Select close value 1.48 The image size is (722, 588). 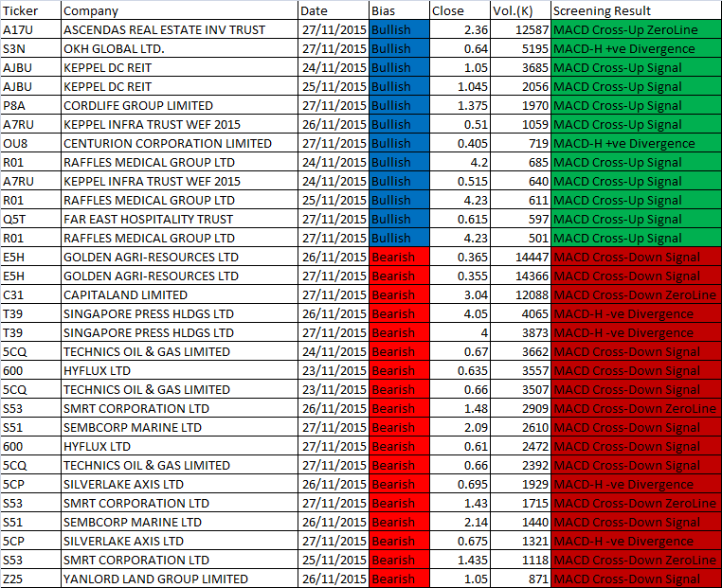(x=460, y=408)
